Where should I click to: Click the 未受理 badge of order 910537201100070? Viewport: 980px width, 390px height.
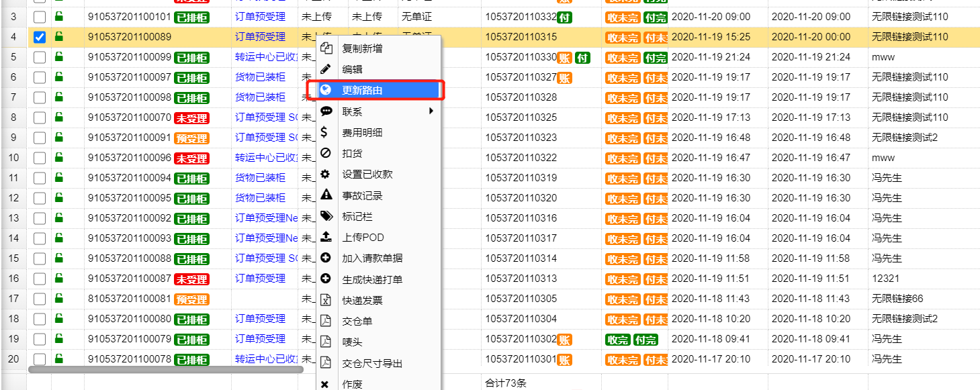pos(191,117)
